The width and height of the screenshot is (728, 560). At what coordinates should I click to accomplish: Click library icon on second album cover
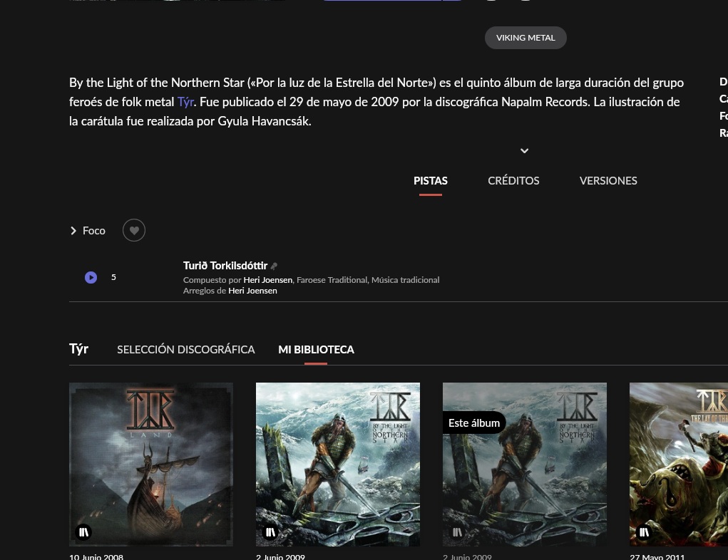[x=270, y=532]
